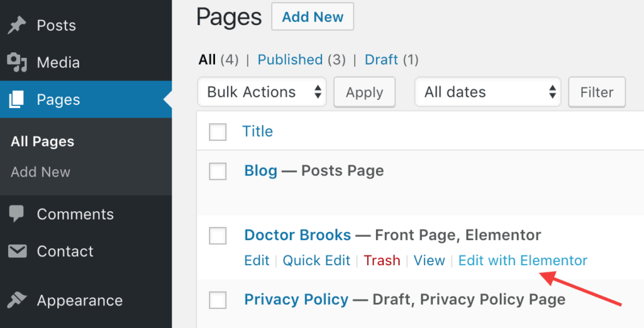Open All Pages submenu item
The image size is (644, 328).
(x=42, y=141)
